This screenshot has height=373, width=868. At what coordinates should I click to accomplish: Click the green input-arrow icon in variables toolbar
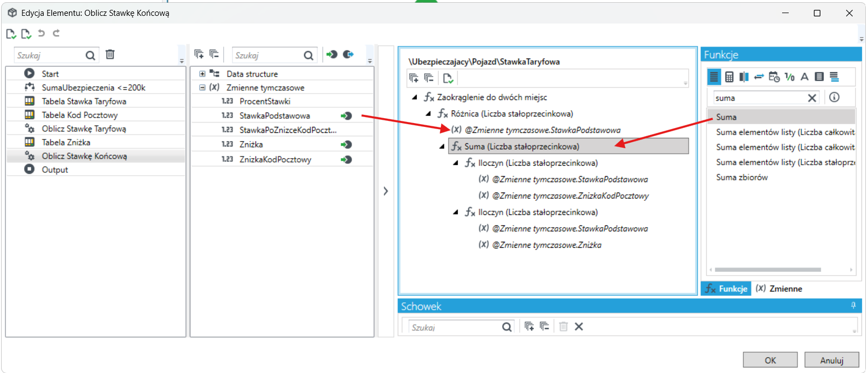(332, 54)
